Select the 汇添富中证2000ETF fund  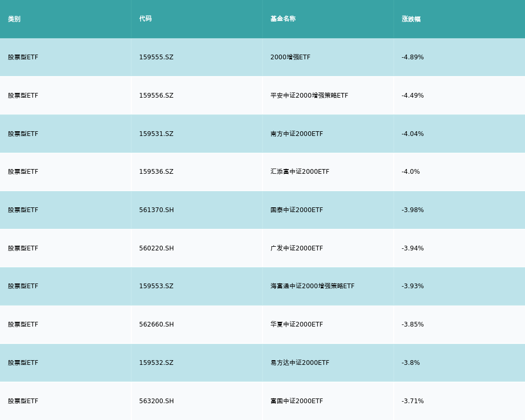tap(300, 172)
